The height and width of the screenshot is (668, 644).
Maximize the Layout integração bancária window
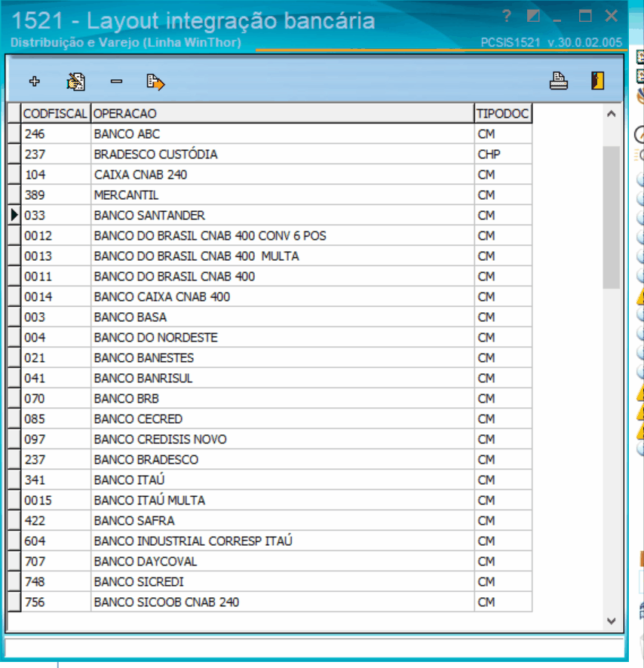(585, 16)
